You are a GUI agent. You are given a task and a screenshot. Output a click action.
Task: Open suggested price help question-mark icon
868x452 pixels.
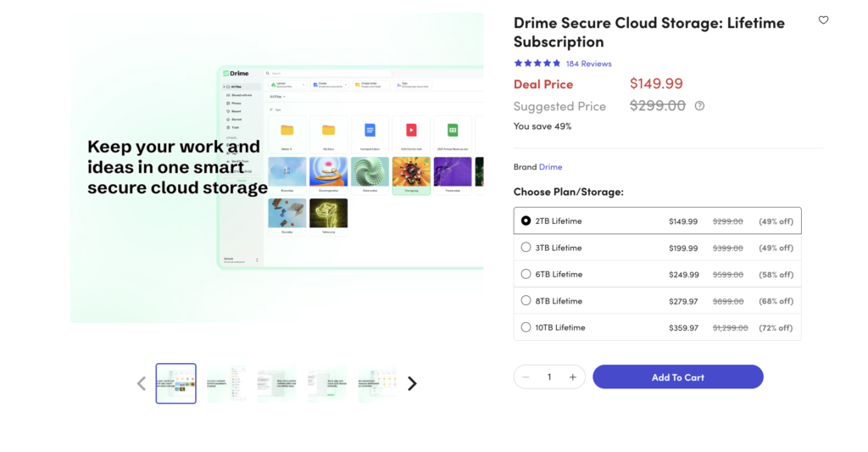click(699, 106)
